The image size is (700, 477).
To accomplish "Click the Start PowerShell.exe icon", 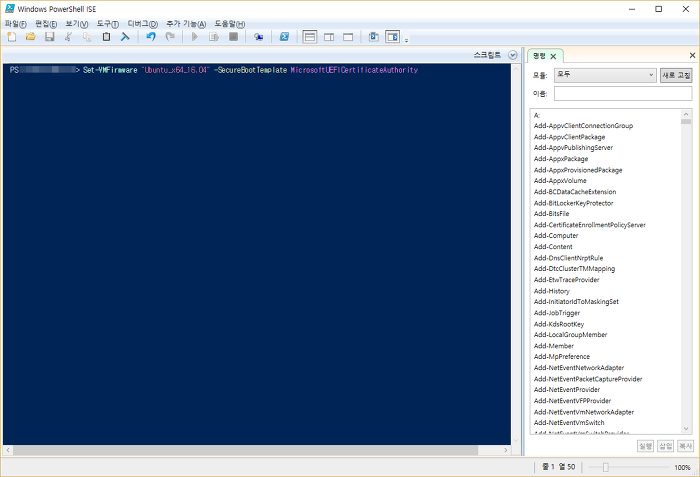I will coord(284,37).
